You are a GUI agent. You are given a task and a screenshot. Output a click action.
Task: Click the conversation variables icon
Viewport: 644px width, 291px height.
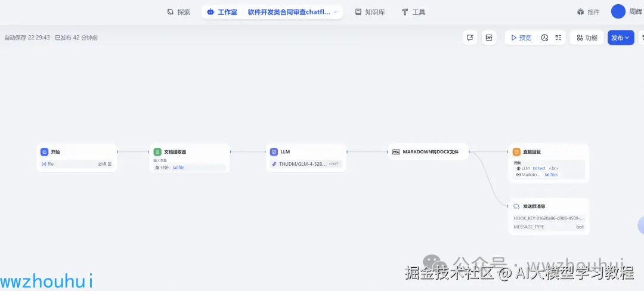(470, 38)
